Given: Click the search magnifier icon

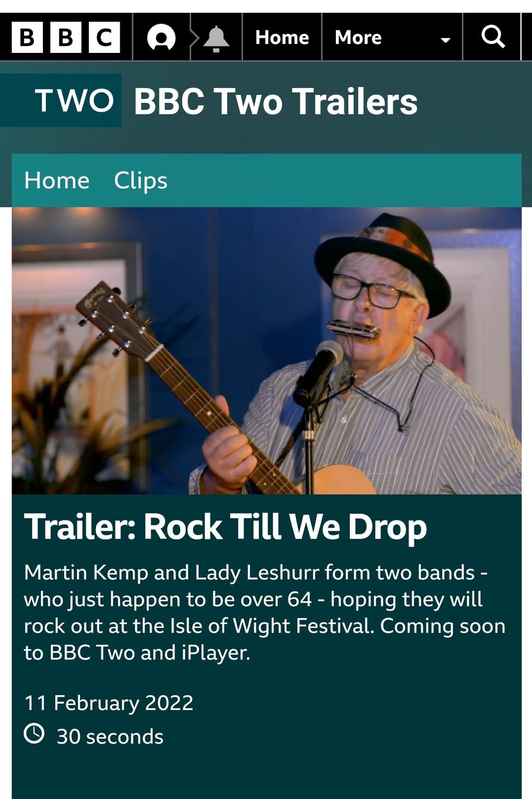Looking at the screenshot, I should [493, 37].
